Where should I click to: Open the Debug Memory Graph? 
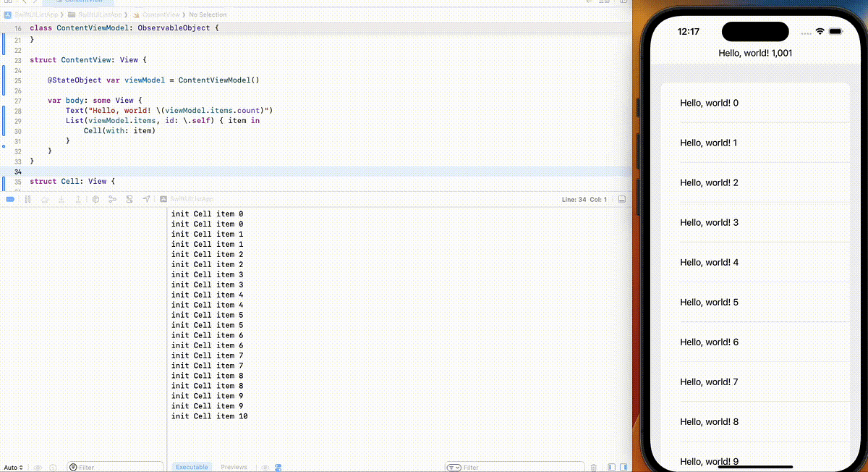click(112, 199)
